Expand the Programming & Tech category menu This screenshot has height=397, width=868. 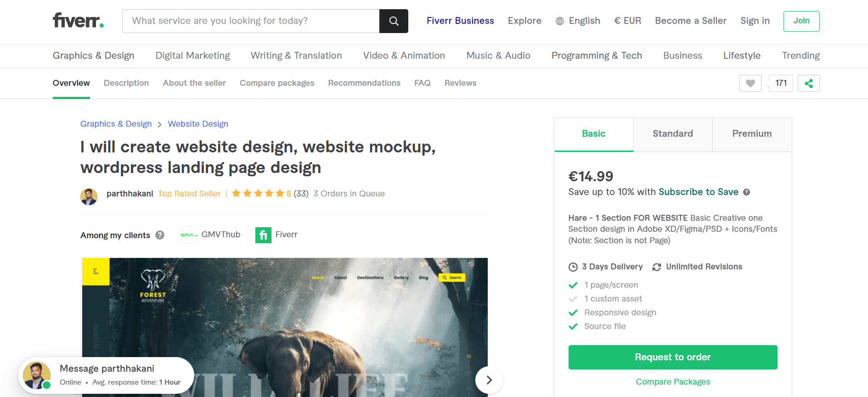[x=596, y=56]
